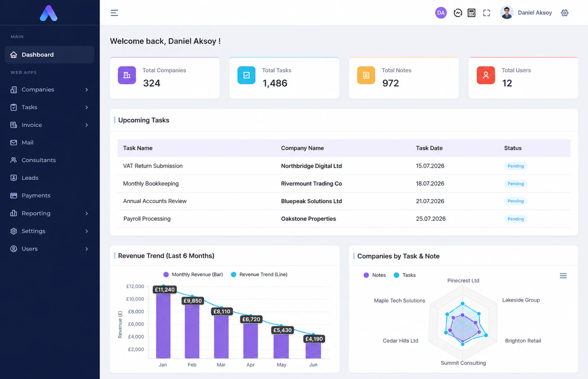Toggle Revenue Trend (Line) legend series

pyautogui.click(x=259, y=274)
